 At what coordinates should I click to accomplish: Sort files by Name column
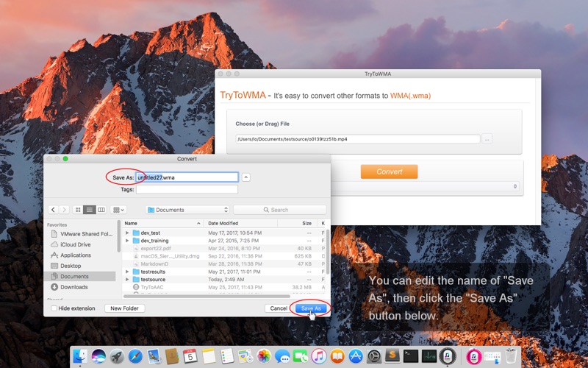pos(162,223)
